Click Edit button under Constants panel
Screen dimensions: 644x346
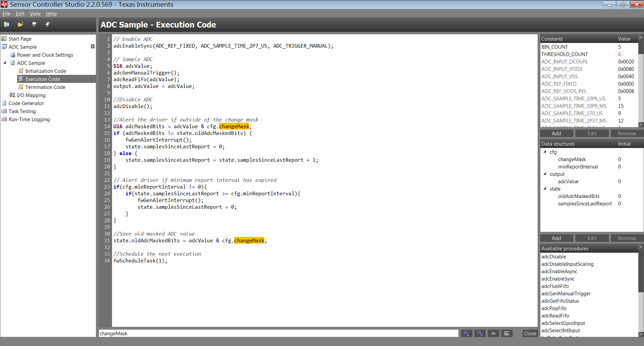(x=592, y=134)
